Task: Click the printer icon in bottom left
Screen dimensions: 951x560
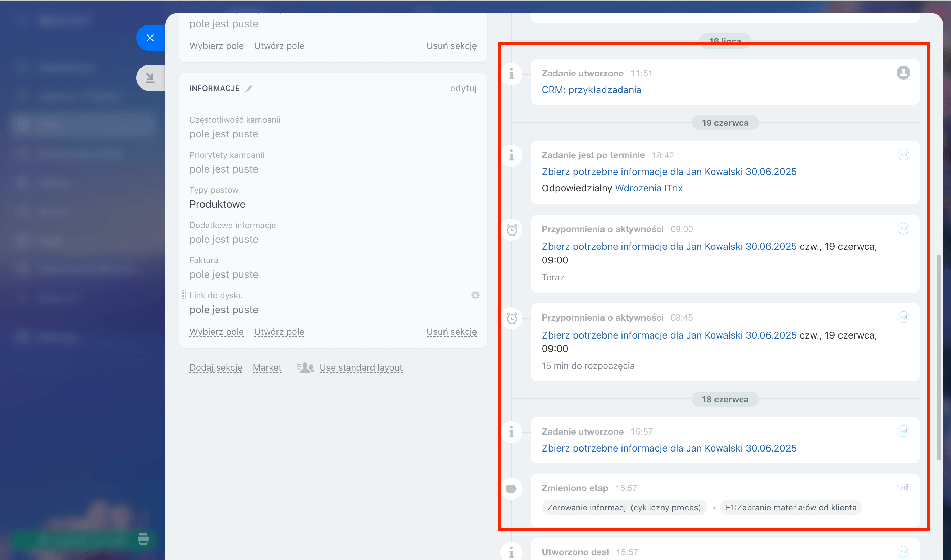Action: pyautogui.click(x=143, y=539)
